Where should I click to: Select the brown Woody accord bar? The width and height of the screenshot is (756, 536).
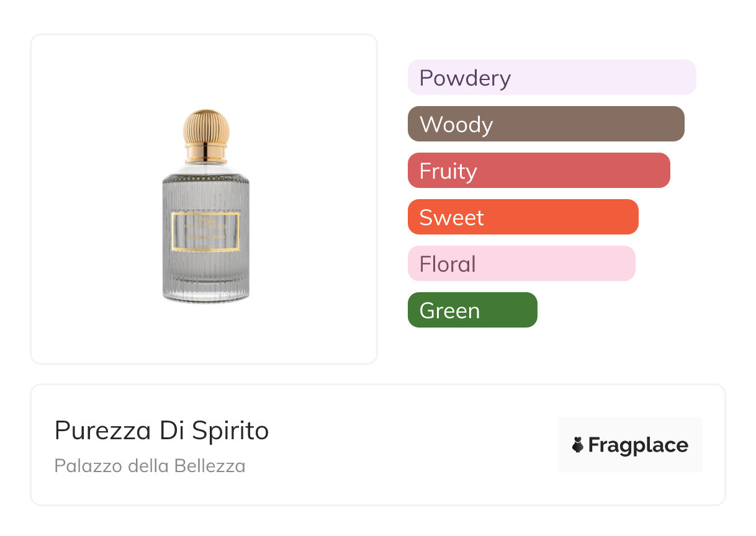tap(546, 124)
